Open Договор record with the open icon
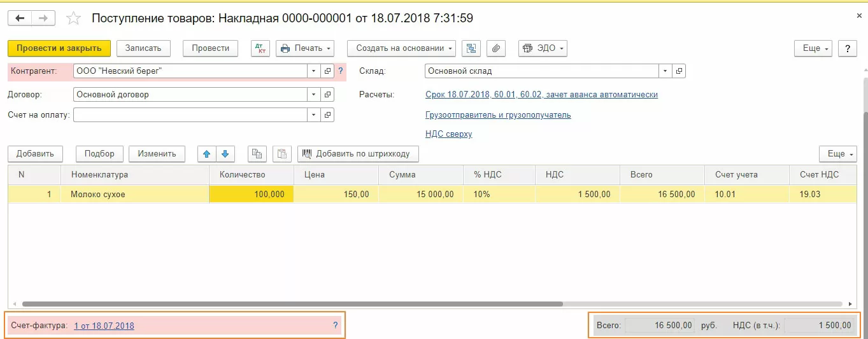 pyautogui.click(x=328, y=95)
